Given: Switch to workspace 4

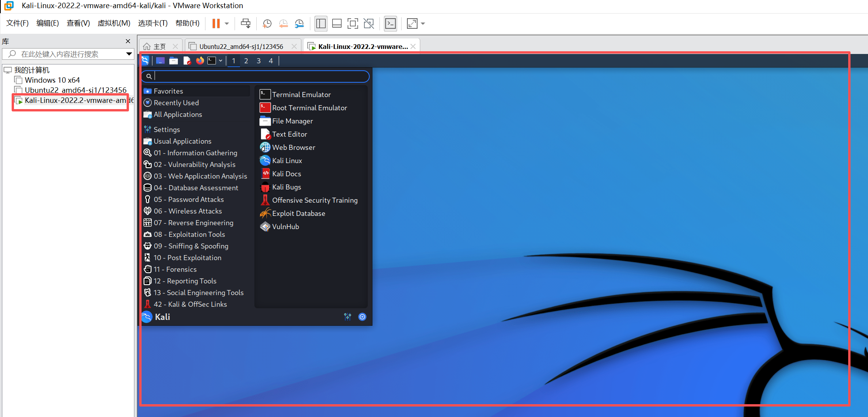Looking at the screenshot, I should tap(271, 61).
